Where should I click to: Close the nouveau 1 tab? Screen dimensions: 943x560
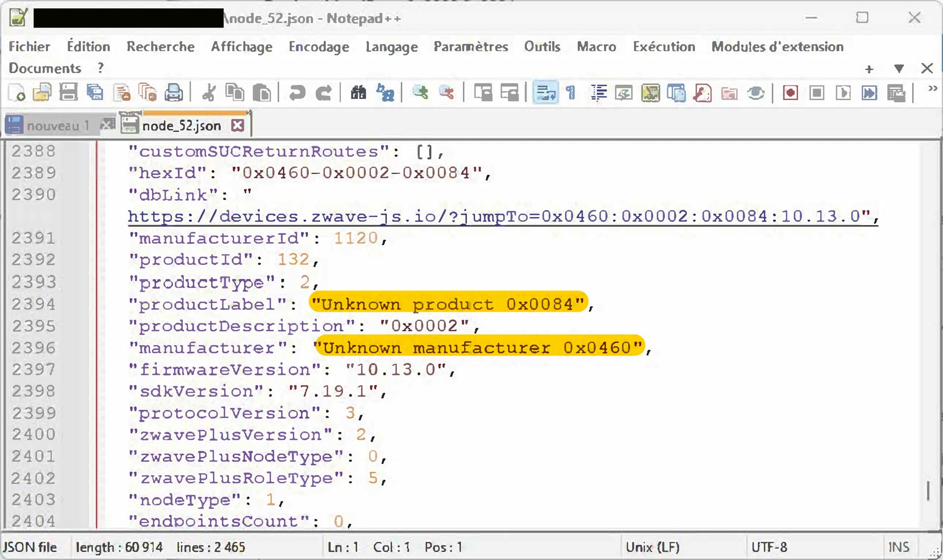click(108, 125)
